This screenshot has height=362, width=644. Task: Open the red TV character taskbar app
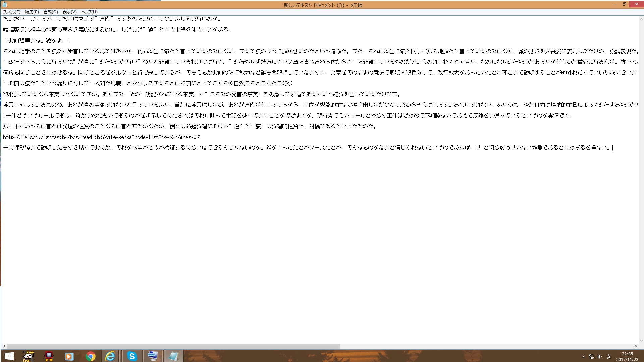coord(49,356)
